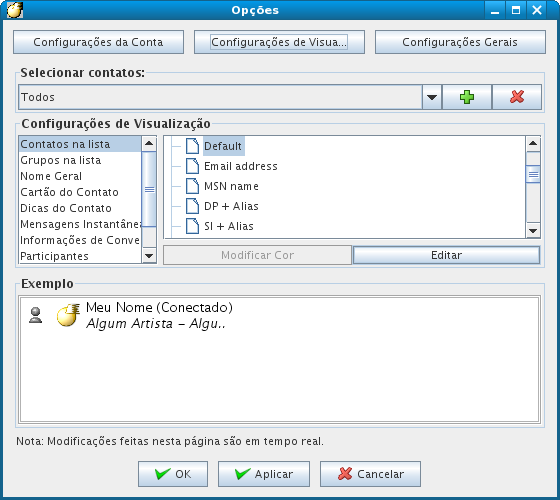
Task: Select Cartão do Contato category
Action: pyautogui.click(x=80, y=192)
